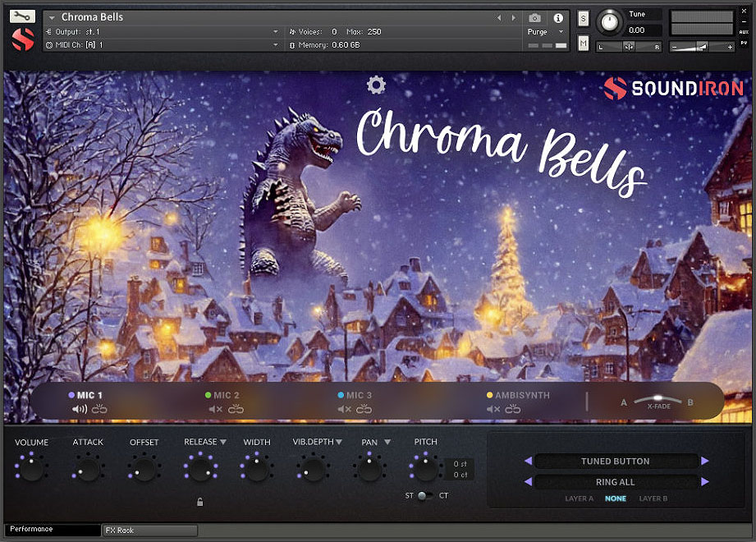Go to previous instrument preset arrow

click(499, 18)
